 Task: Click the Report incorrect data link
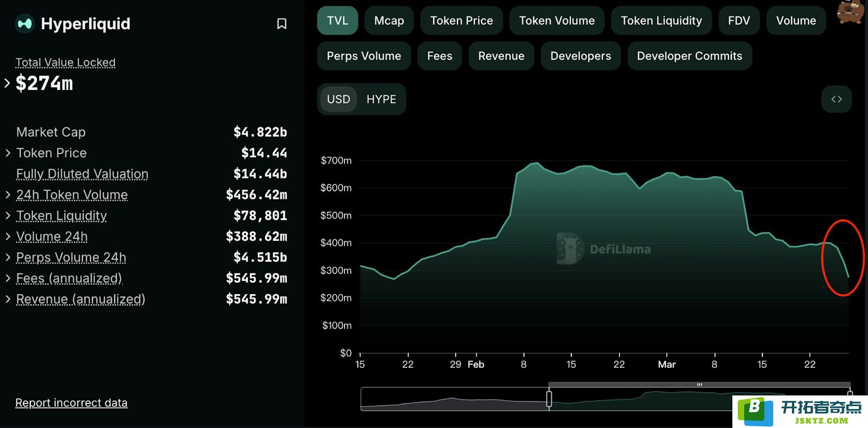point(71,403)
